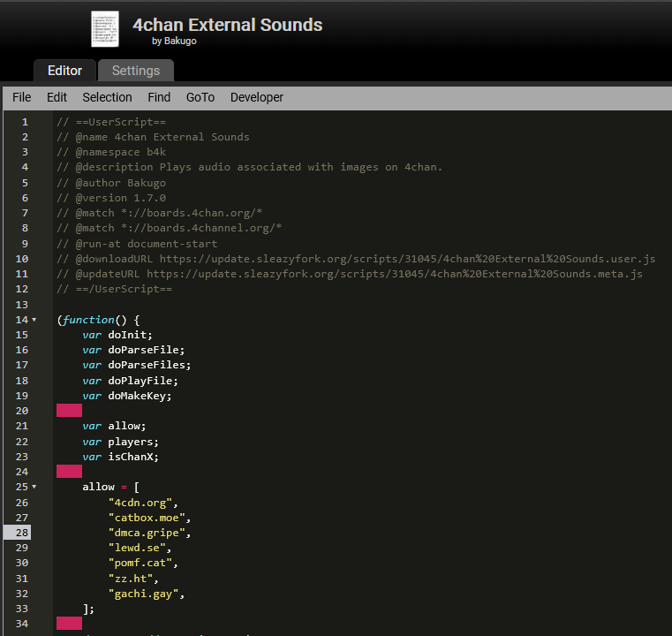Click the @updateURL comment line

(350, 274)
